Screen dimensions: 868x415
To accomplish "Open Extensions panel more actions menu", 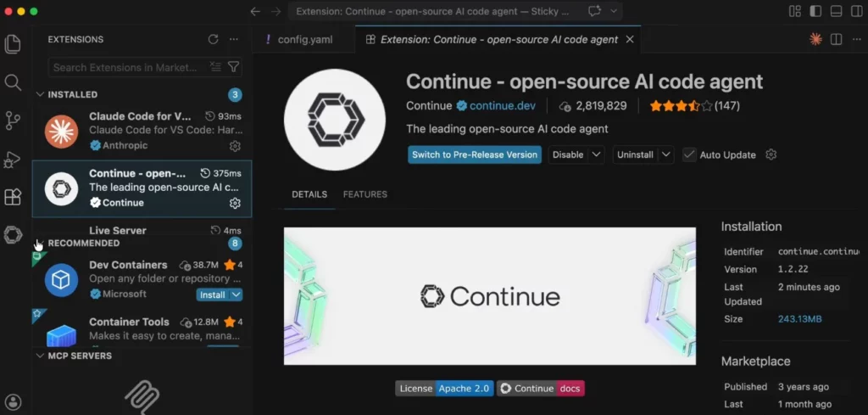I will (x=234, y=39).
